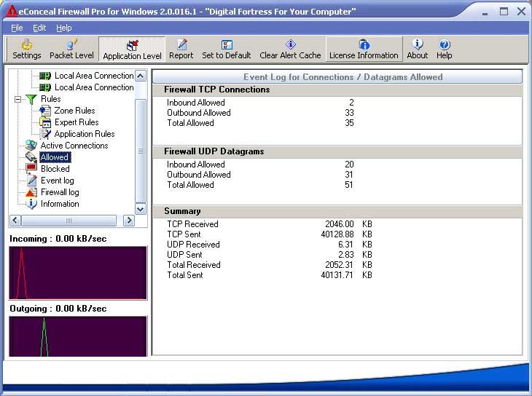This screenshot has height=396, width=532.
Task: Click the Firewall UDP Datagrams section header
Action: click(x=337, y=151)
